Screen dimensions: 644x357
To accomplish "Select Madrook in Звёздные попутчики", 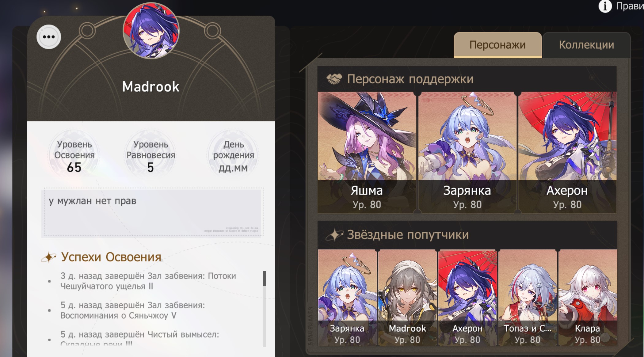I will coord(407,298).
